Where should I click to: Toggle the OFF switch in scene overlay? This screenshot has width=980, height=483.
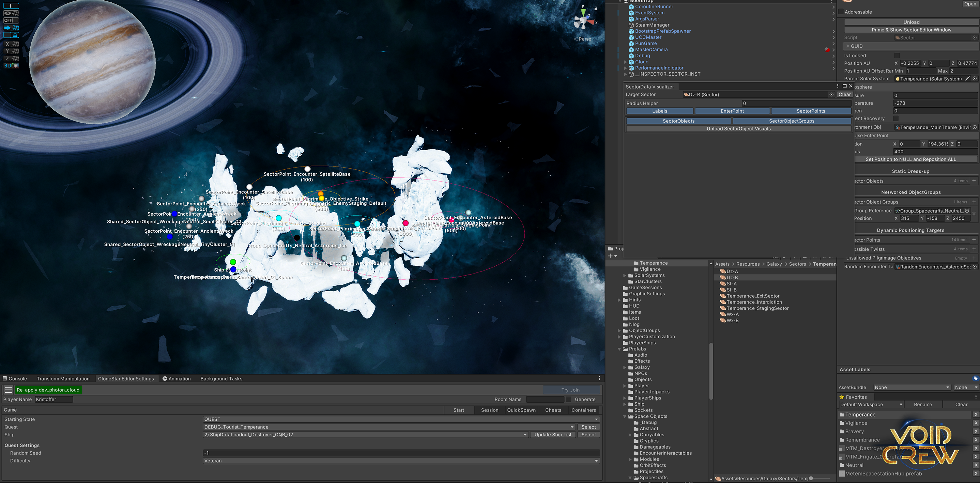coord(11,20)
